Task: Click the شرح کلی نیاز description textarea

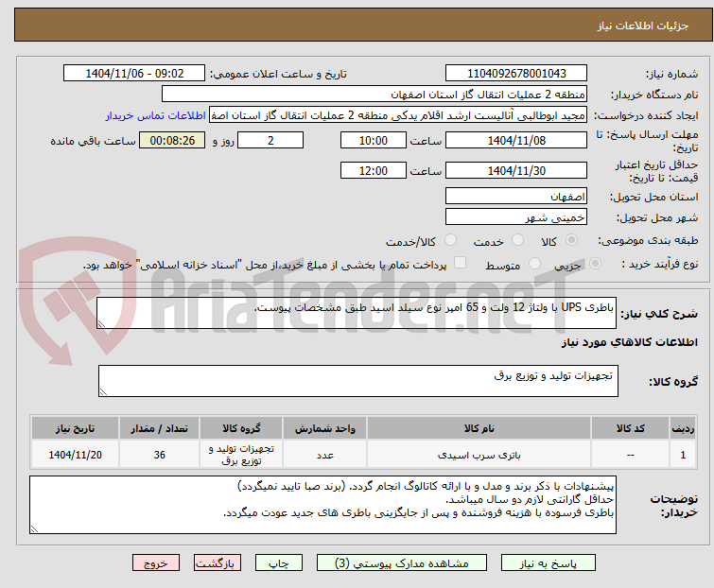Action: point(357,313)
